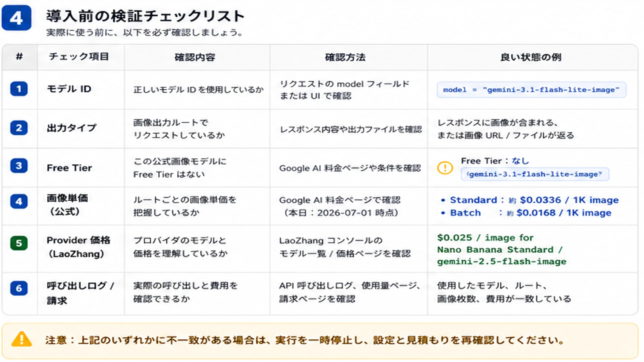Click the green text $0.025 / image for Nano Banana Standard / gemini-2.5-flash-image
The image size is (644, 362).
click(502, 249)
